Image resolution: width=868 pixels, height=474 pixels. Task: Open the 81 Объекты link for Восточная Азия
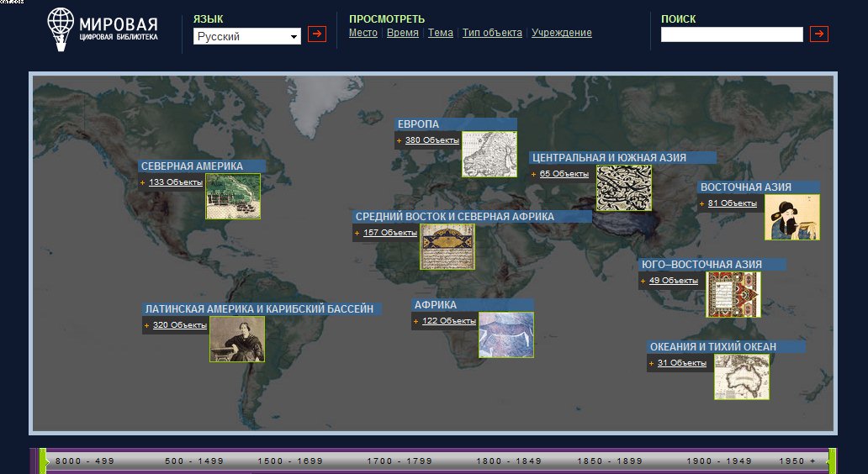[733, 203]
